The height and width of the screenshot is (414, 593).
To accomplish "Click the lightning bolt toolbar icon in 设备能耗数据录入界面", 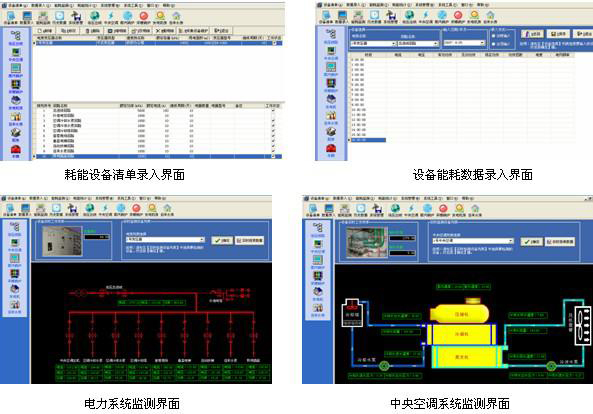I will coord(425,15).
